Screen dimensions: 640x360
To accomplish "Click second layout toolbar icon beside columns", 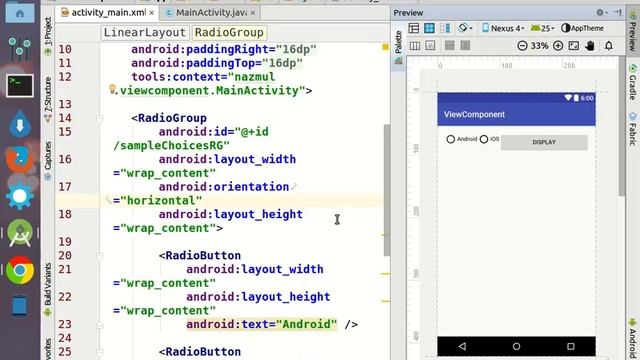I will pos(430,46).
